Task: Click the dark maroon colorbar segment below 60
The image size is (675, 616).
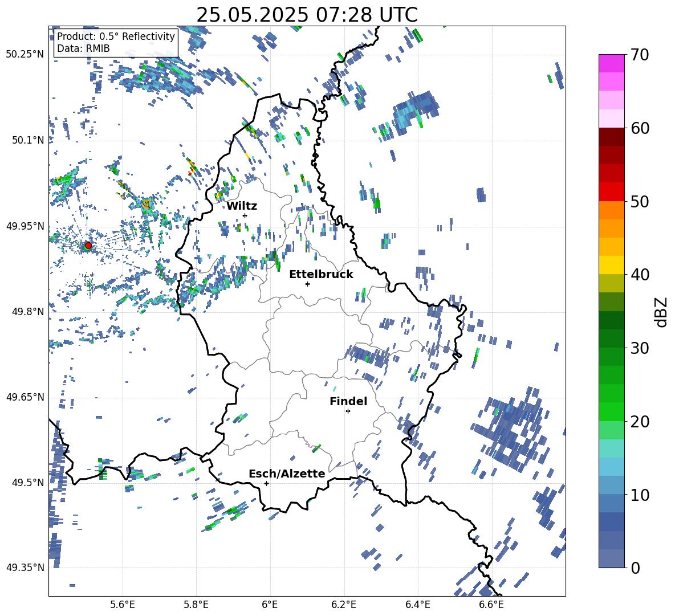Action: click(x=611, y=137)
